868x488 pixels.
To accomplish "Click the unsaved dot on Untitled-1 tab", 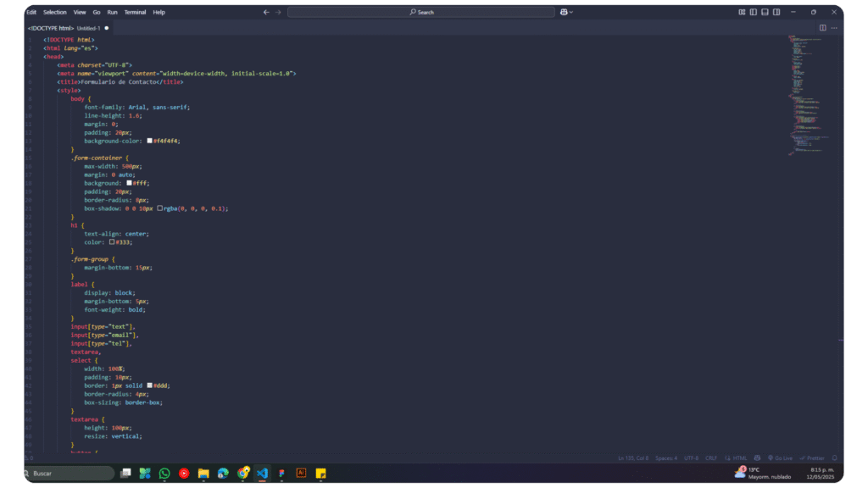I will [107, 28].
